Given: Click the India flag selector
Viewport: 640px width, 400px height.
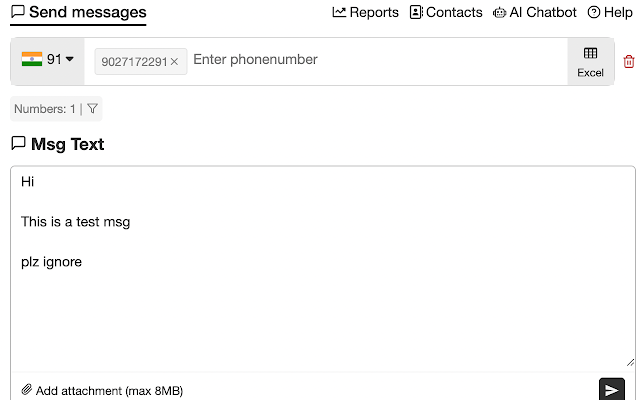Looking at the screenshot, I should click(32, 59).
